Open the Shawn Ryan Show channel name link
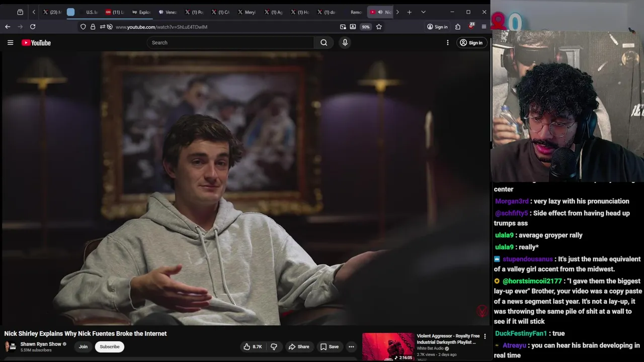Image resolution: width=644 pixels, height=362 pixels. (x=41, y=344)
